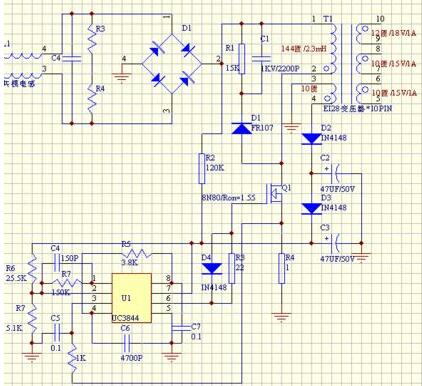The width and height of the screenshot is (422, 386).
Task: Select the ground symbol below R4
Action: tap(282, 317)
